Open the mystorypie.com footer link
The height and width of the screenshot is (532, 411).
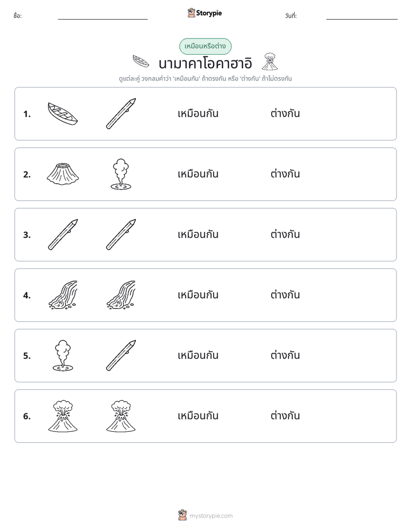(205, 515)
